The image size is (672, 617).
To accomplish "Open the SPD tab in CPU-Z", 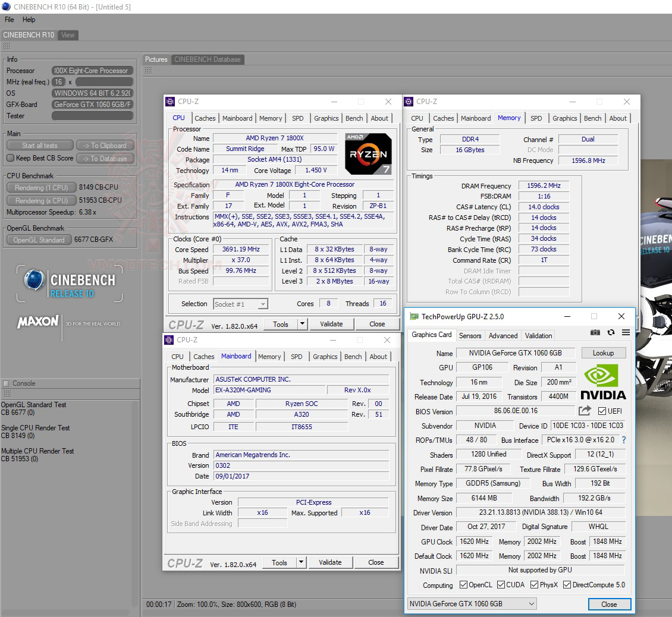I will (x=297, y=118).
